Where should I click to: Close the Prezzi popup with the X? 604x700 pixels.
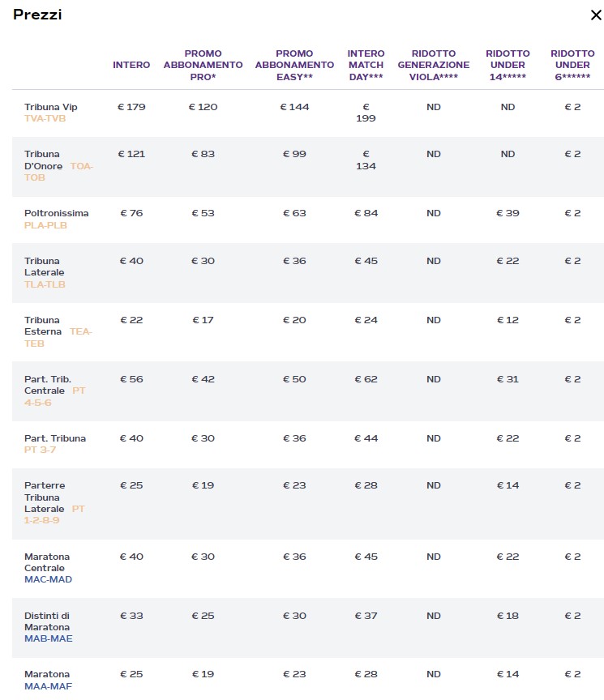click(x=596, y=15)
